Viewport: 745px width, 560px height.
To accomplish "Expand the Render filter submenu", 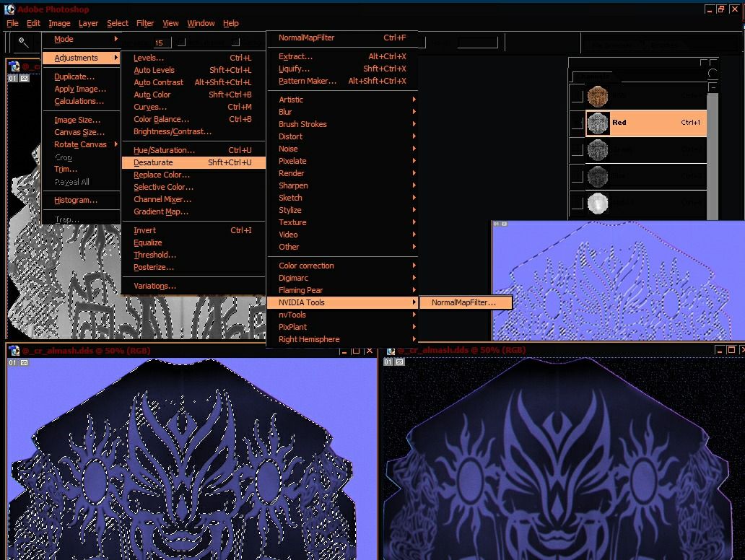I will [342, 173].
